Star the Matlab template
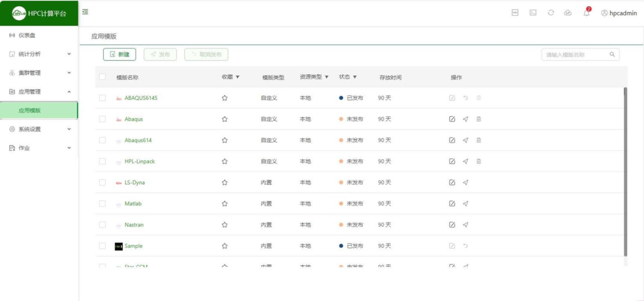The width and height of the screenshot is (644, 301). [225, 204]
